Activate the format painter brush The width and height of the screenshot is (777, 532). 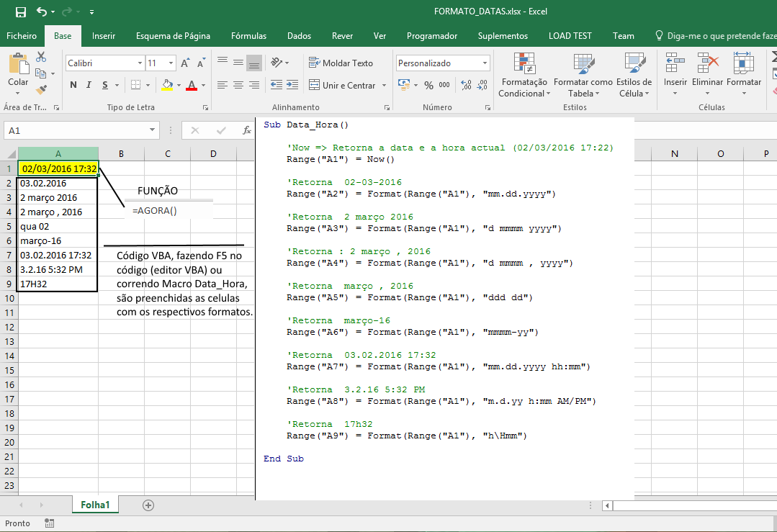tap(41, 90)
